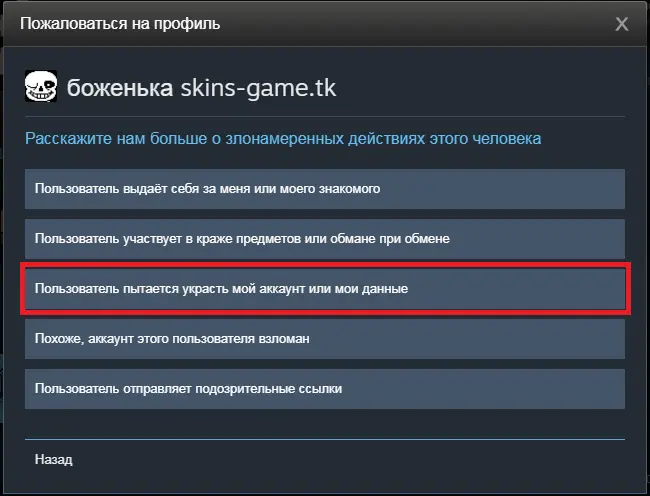This screenshot has width=650, height=496.
Task: Pick the red-highlighted account theft report reason
Action: (325, 289)
